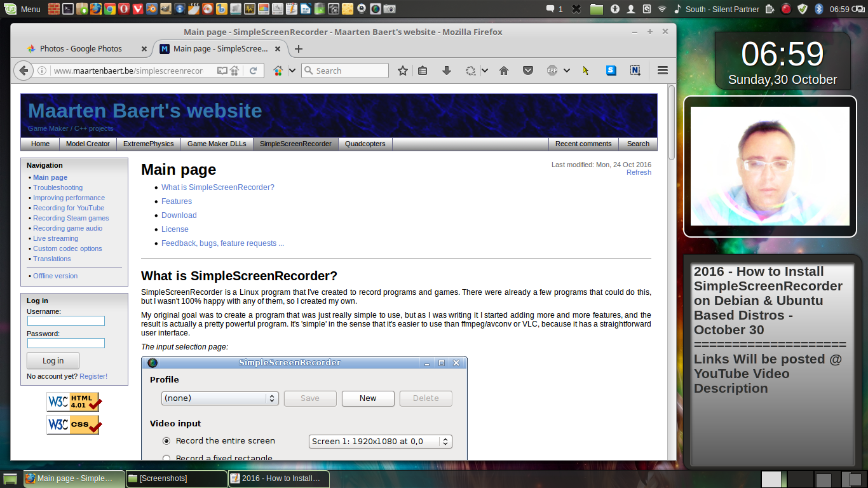Open Linux Mint Menu button
This screenshot has height=488, width=868.
pyautogui.click(x=22, y=9)
